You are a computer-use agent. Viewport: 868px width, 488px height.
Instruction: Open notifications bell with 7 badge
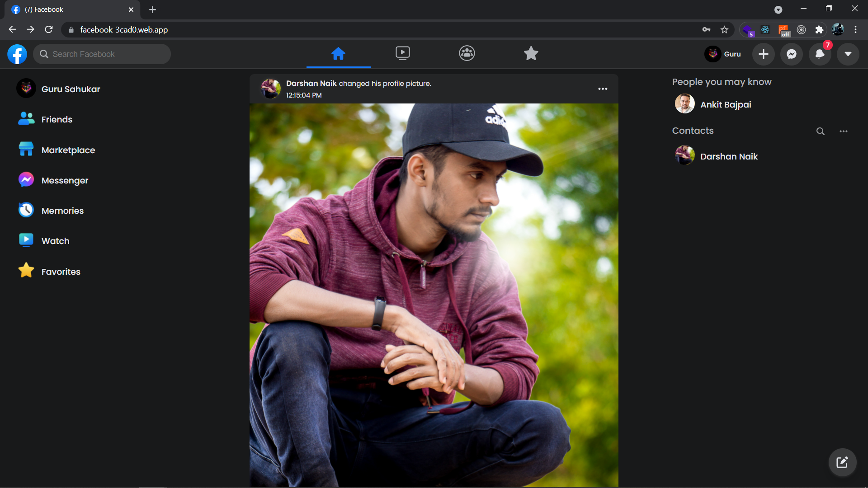[820, 54]
